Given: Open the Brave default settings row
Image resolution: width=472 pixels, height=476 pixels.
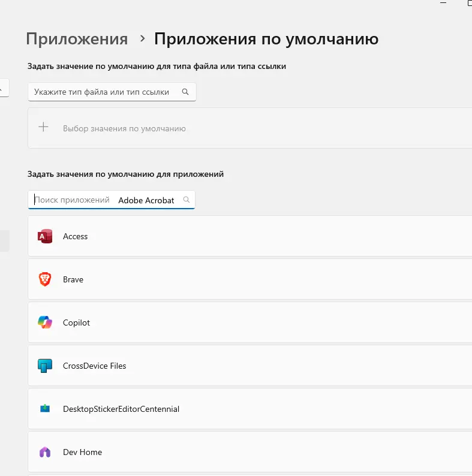Looking at the screenshot, I should [249, 279].
